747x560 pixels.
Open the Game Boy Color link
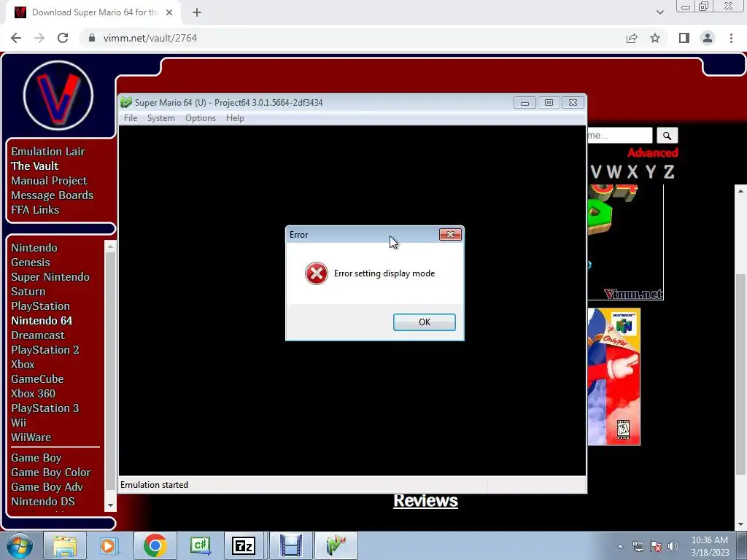pyautogui.click(x=51, y=472)
